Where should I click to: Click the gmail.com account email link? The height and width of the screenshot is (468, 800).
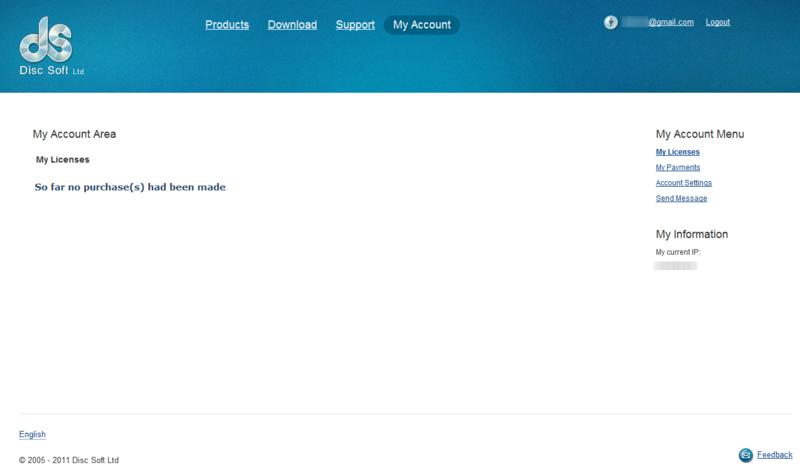pos(658,22)
